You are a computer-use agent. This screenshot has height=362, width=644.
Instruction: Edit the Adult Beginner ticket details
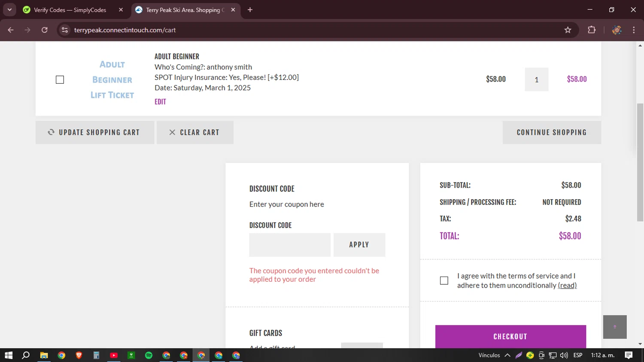pos(160,102)
